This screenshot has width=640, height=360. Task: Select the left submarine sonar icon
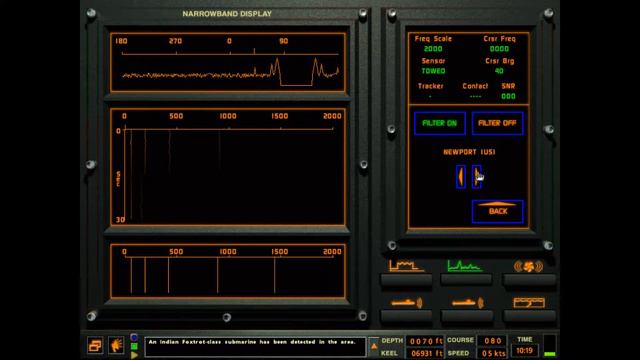tap(407, 303)
